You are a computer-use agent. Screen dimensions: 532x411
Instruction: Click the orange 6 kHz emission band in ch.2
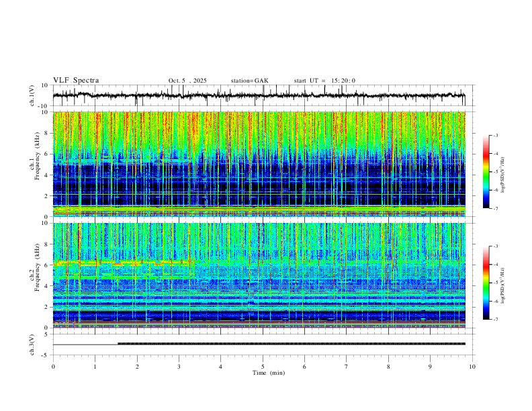[x=122, y=263]
